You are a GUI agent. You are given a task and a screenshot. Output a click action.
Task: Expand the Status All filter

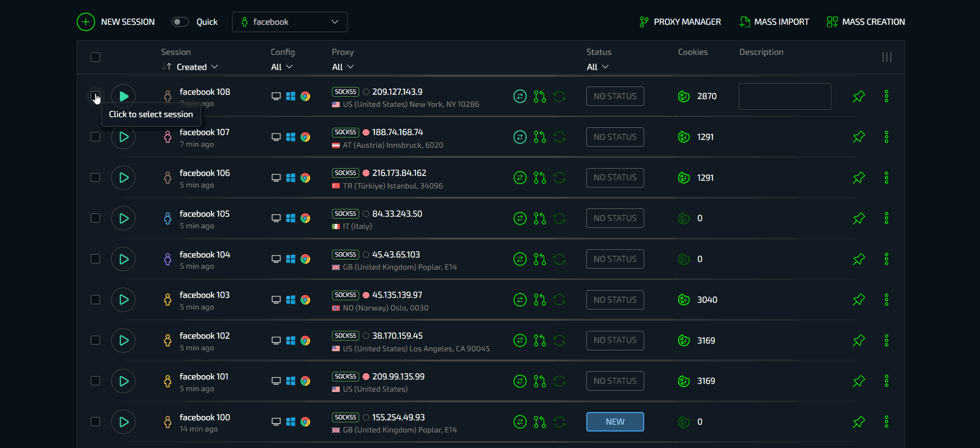[597, 67]
